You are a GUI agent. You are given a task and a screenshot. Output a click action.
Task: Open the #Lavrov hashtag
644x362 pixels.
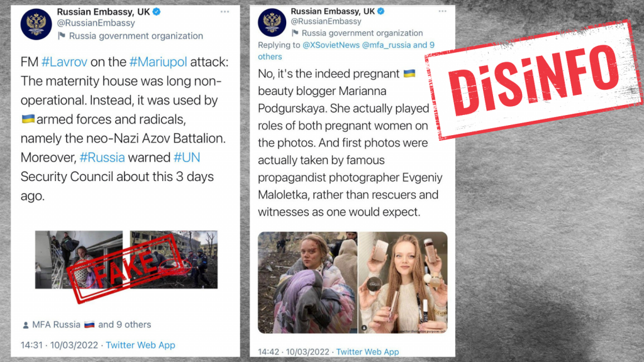tap(65, 62)
